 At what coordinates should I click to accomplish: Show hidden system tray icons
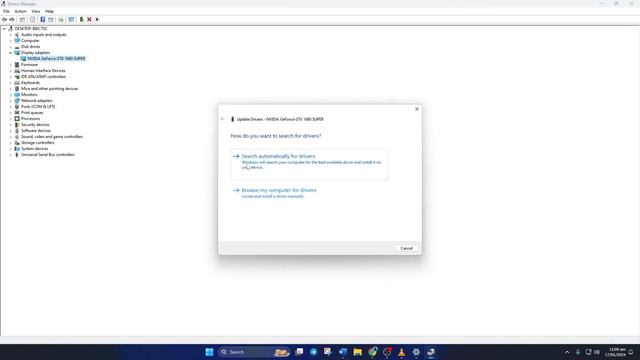coord(567,352)
